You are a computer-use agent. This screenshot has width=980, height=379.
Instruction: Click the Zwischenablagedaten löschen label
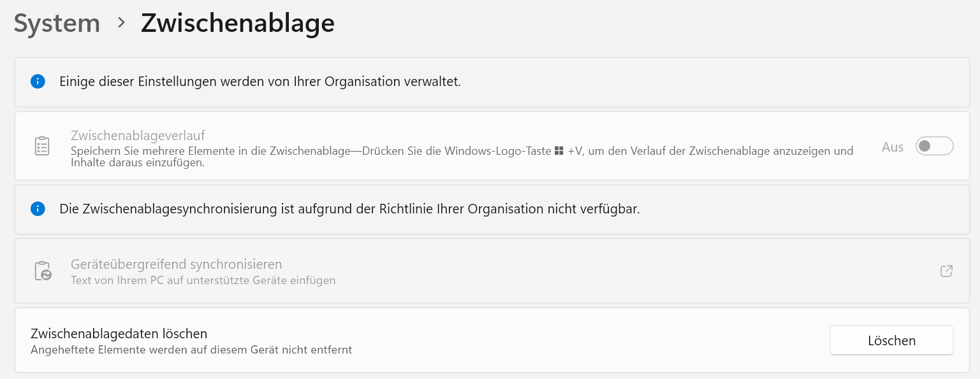(x=119, y=333)
